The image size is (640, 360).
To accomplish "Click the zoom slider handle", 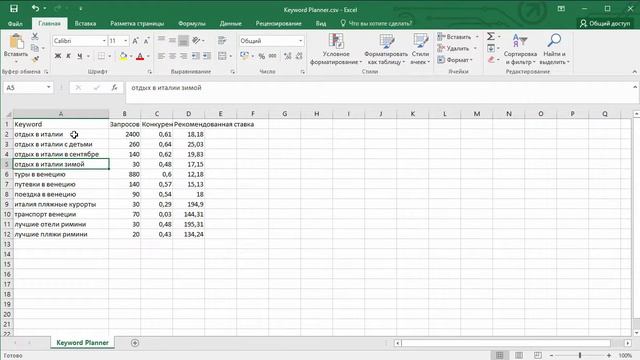I will tap(580, 356).
